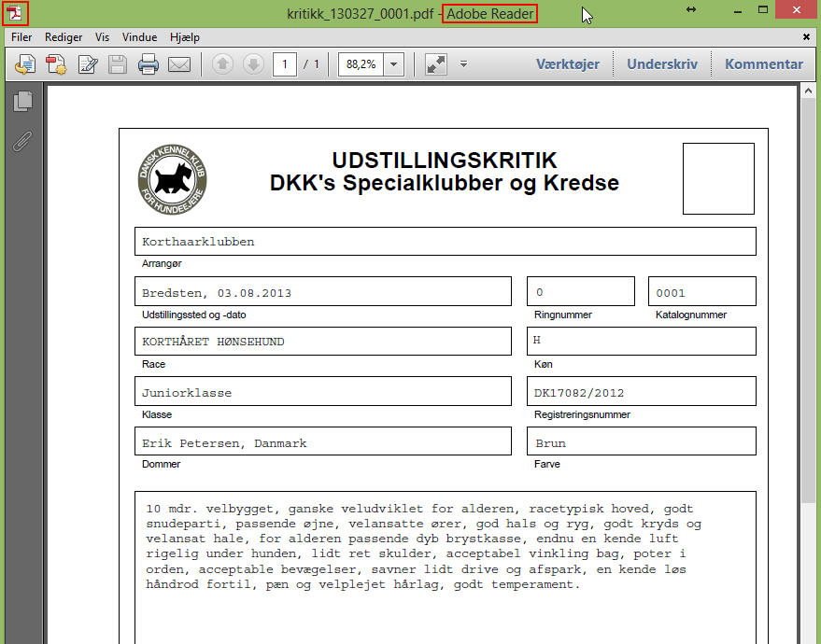Go to previous page arrow icon

tap(222, 64)
